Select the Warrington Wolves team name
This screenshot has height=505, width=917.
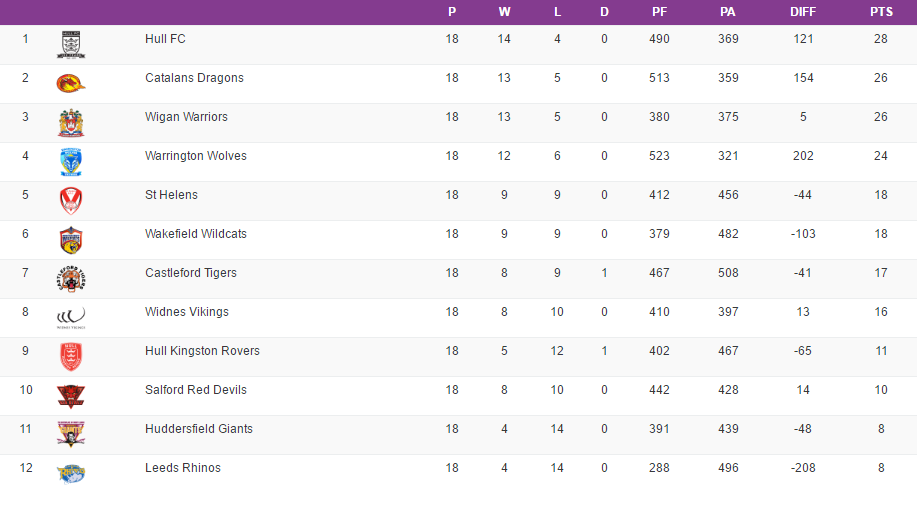(196, 156)
